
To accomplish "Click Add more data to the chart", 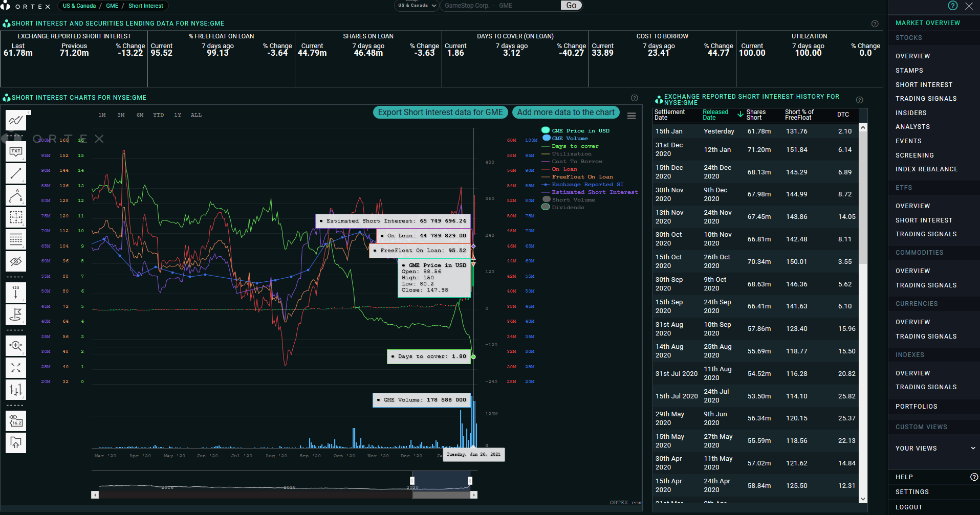I will pos(566,113).
